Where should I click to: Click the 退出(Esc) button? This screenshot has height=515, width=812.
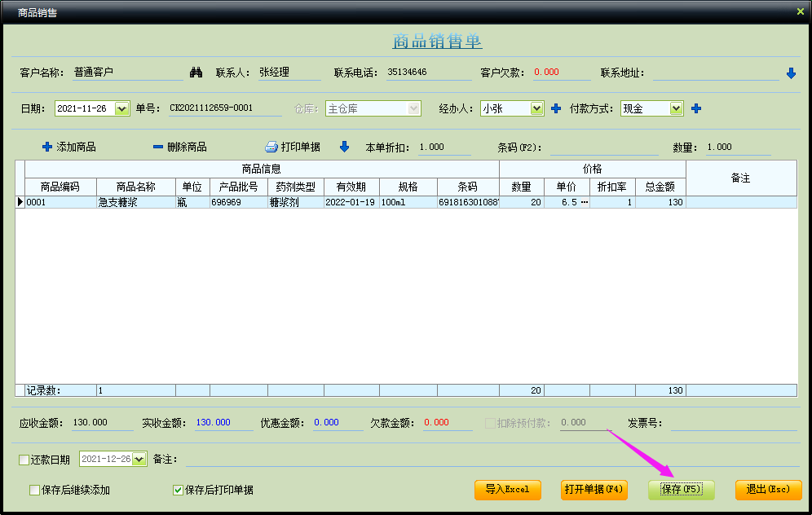click(769, 490)
